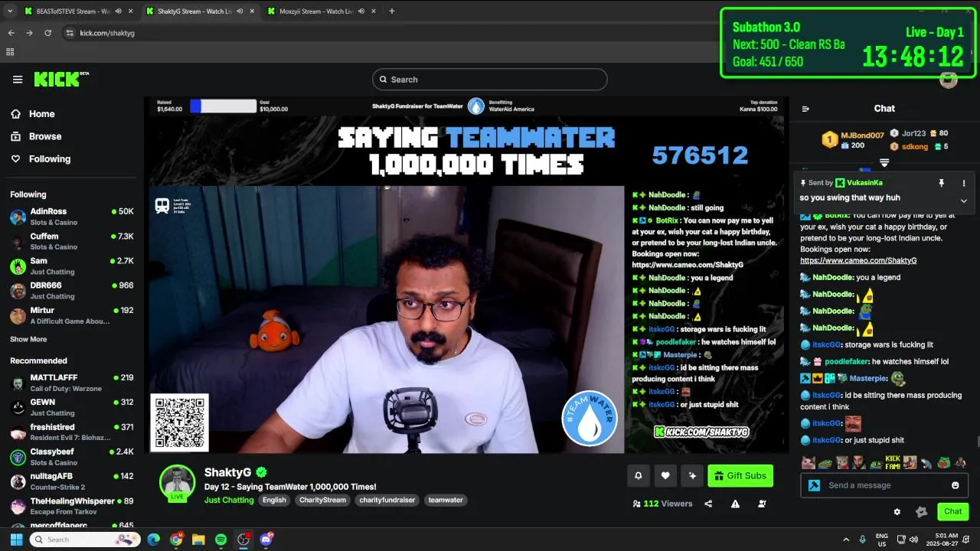Click the Kick search box
The height and width of the screenshot is (551, 980).
tap(490, 80)
